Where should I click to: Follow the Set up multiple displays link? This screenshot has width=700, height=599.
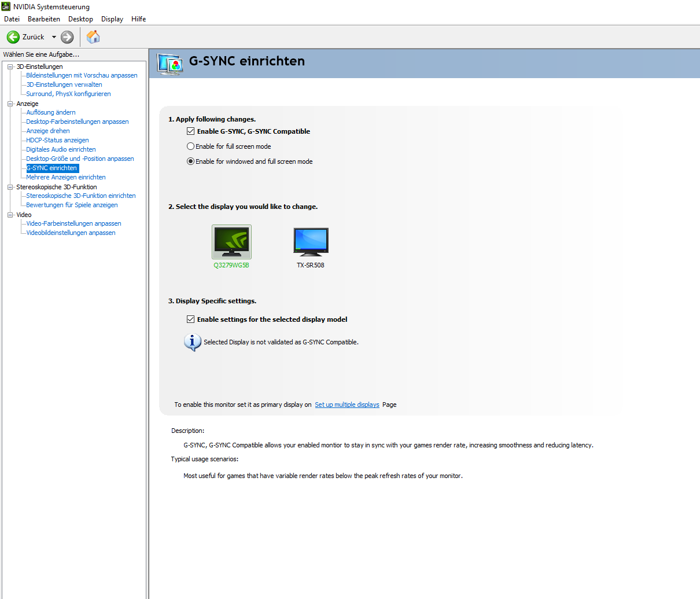(x=347, y=405)
